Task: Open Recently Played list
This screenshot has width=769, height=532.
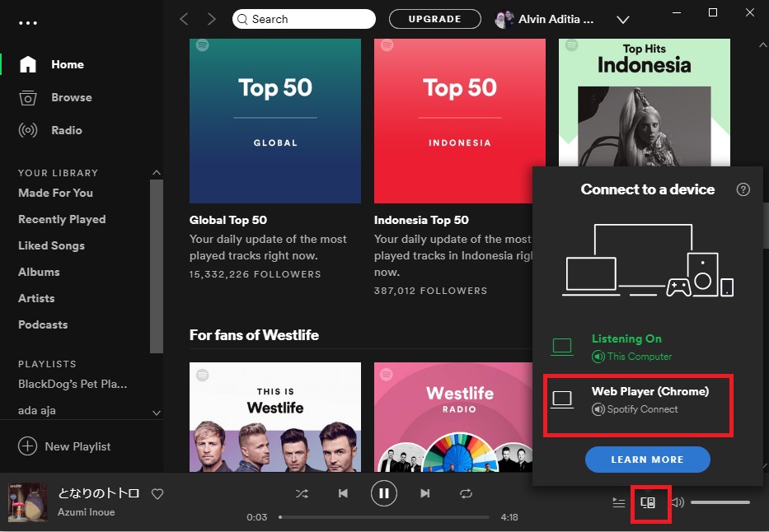Action: pyautogui.click(x=62, y=219)
